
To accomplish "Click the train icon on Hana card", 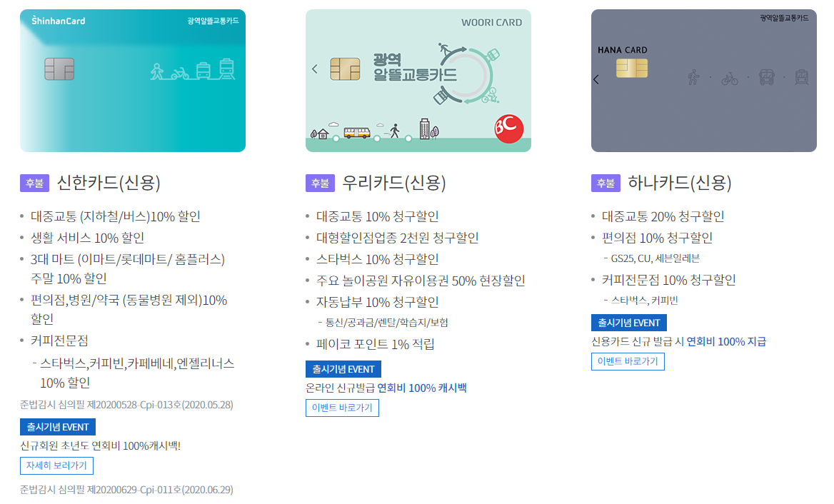I will tap(802, 78).
